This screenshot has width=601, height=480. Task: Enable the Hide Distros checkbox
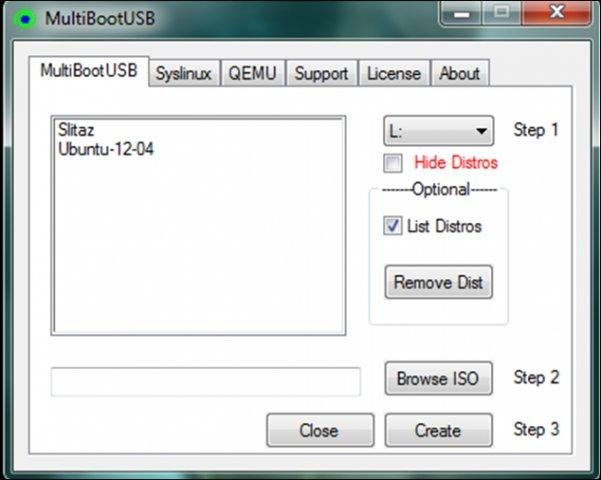coord(393,162)
